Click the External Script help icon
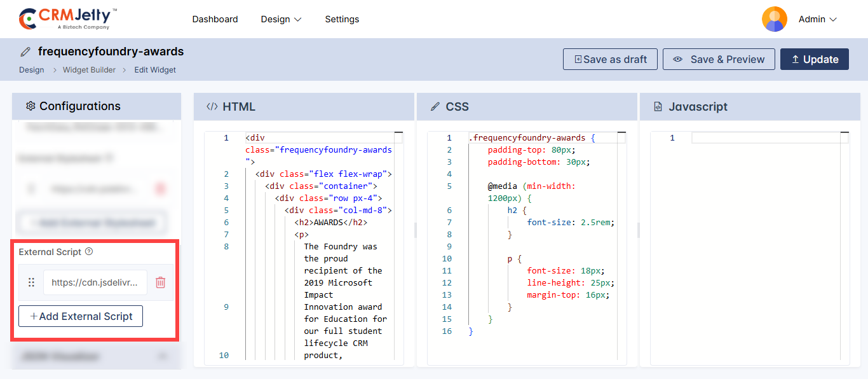The image size is (868, 381). 89,252
